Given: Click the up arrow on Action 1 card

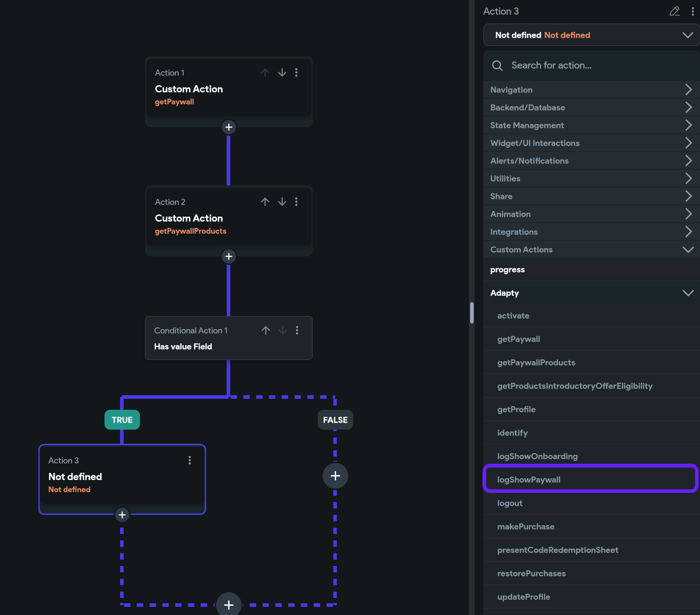Looking at the screenshot, I should 265,72.
